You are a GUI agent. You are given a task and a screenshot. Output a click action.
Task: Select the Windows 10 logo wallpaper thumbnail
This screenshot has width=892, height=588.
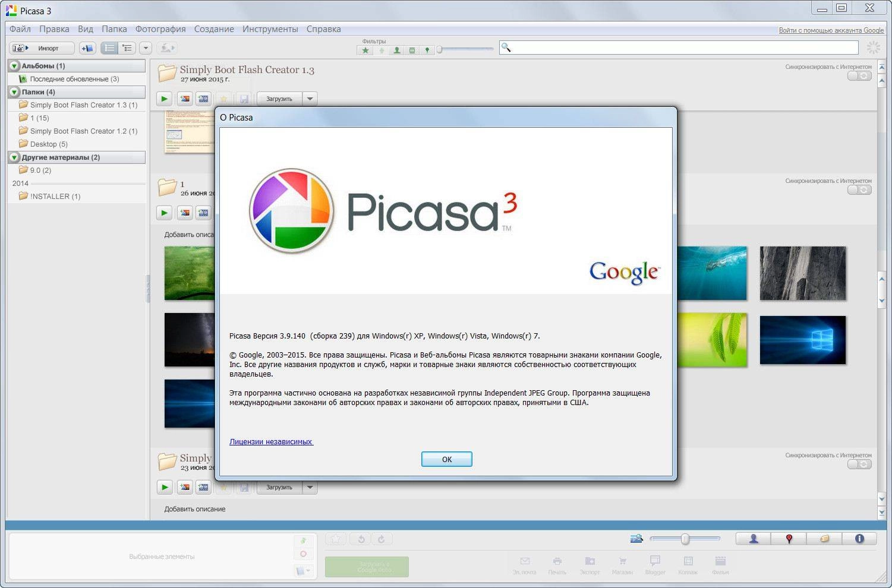pyautogui.click(x=802, y=340)
